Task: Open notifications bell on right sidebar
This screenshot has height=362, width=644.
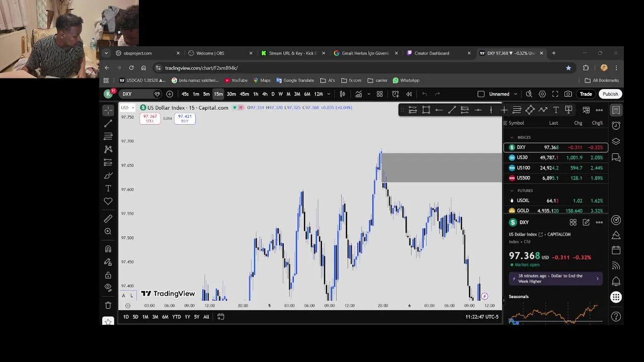Action: point(616,281)
